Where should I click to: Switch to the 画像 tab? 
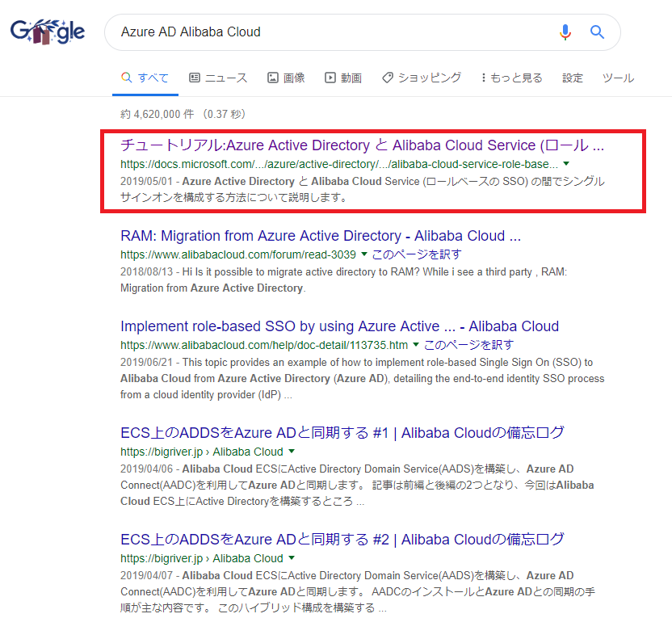pyautogui.click(x=286, y=78)
